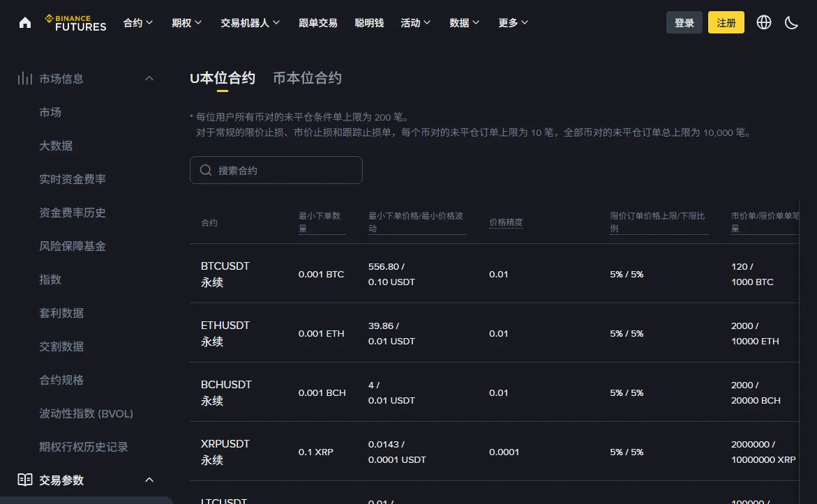The image size is (817, 504).
Task: Click the 39.86 / 0.01 USDT cell
Action: 391,333
